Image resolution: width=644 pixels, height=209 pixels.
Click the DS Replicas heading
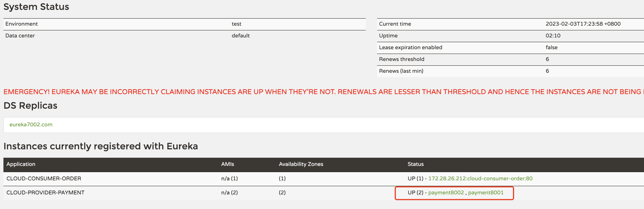[30, 106]
